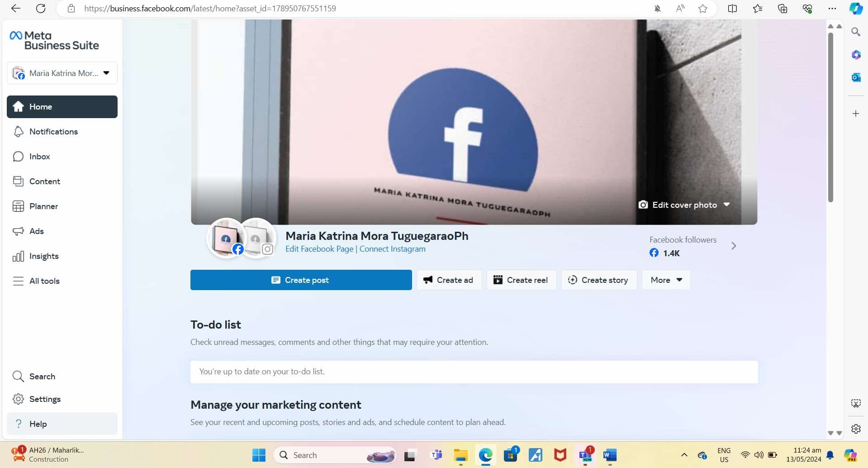868x468 pixels.
Task: Click the Edge sidebar search icon
Action: click(856, 32)
